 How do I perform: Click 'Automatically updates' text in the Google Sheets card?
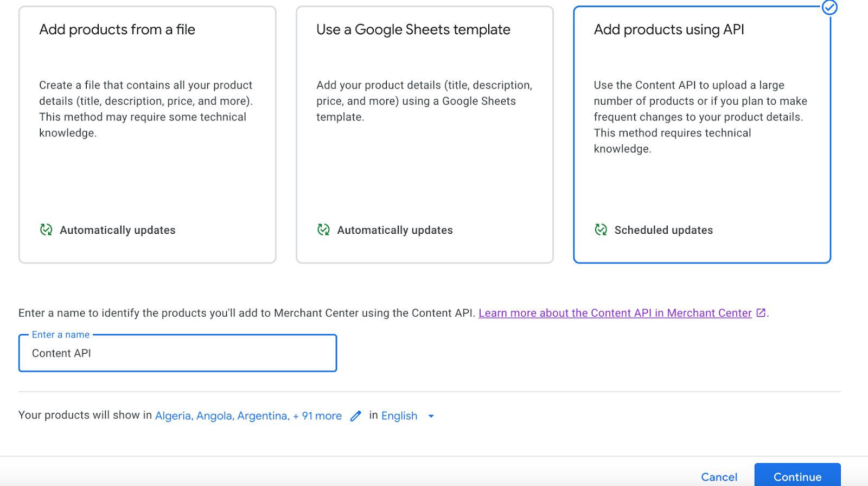(395, 230)
